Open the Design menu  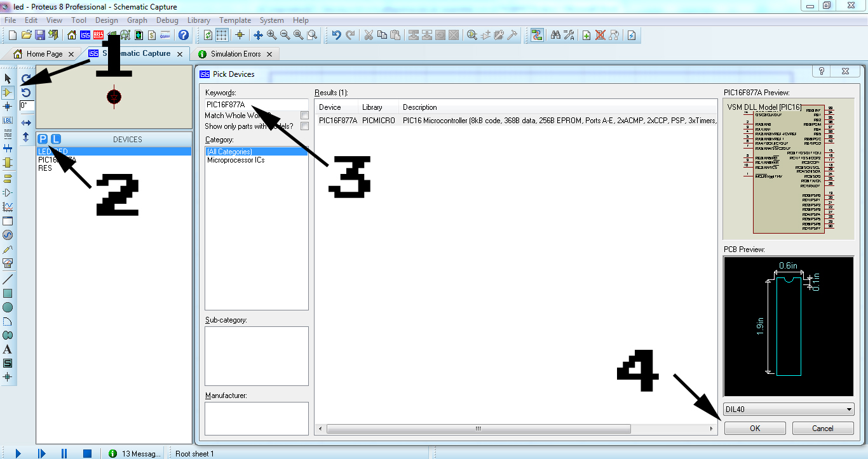(x=107, y=20)
